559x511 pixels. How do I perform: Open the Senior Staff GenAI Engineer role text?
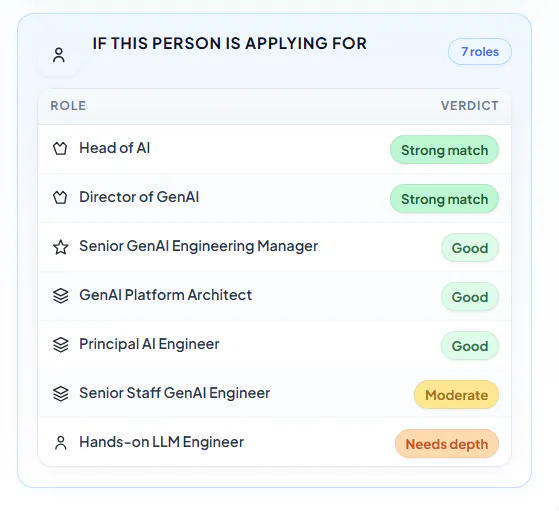point(175,393)
